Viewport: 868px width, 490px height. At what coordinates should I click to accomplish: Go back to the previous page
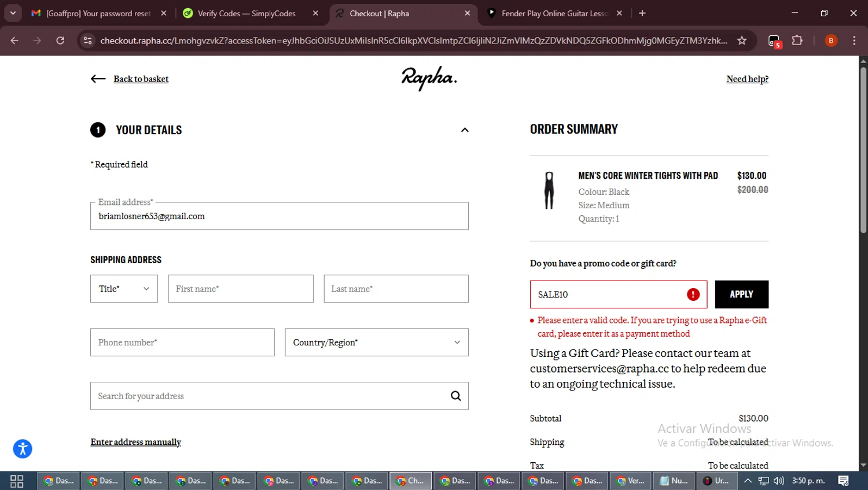pyautogui.click(x=14, y=40)
